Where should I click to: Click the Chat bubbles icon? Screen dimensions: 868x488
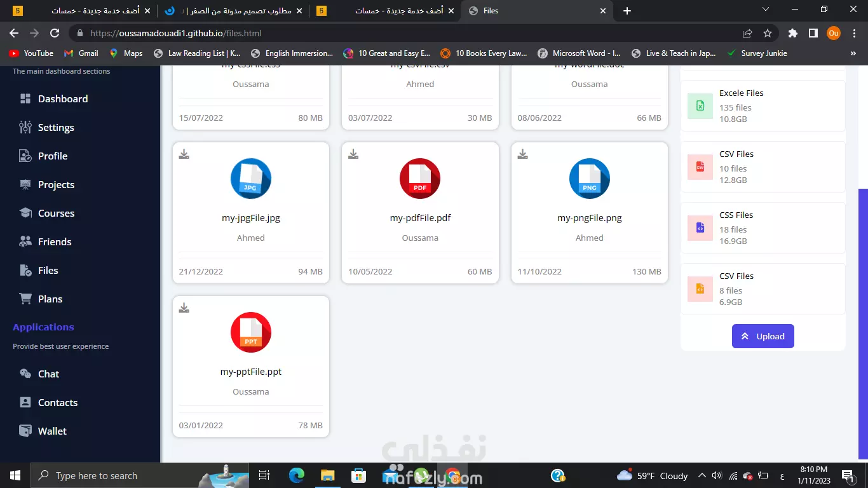(x=25, y=374)
